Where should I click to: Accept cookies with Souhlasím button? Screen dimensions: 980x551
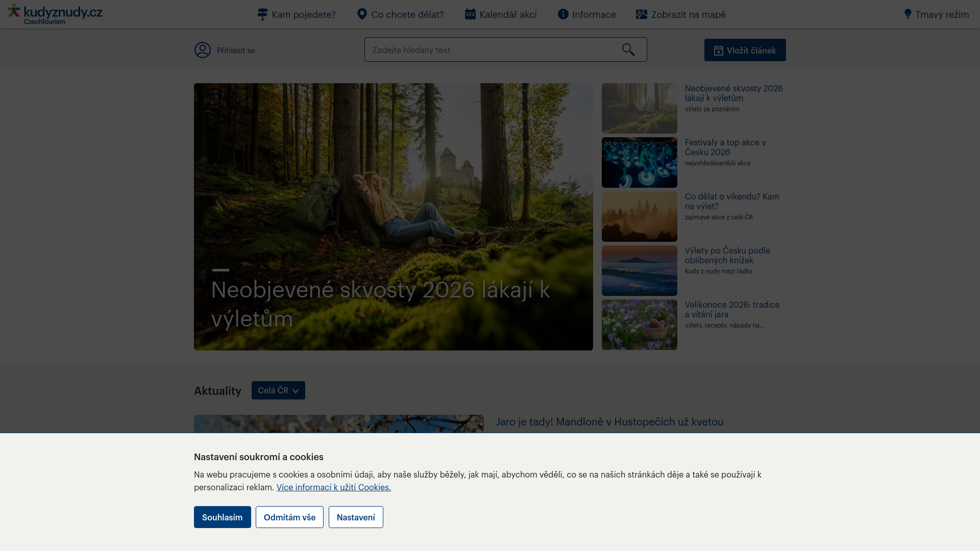click(x=223, y=517)
